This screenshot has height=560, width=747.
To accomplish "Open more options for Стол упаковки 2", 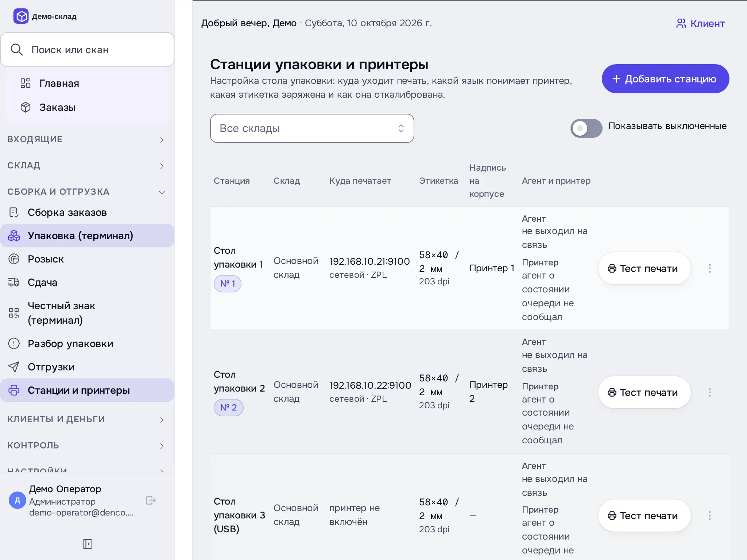I will coord(710,392).
